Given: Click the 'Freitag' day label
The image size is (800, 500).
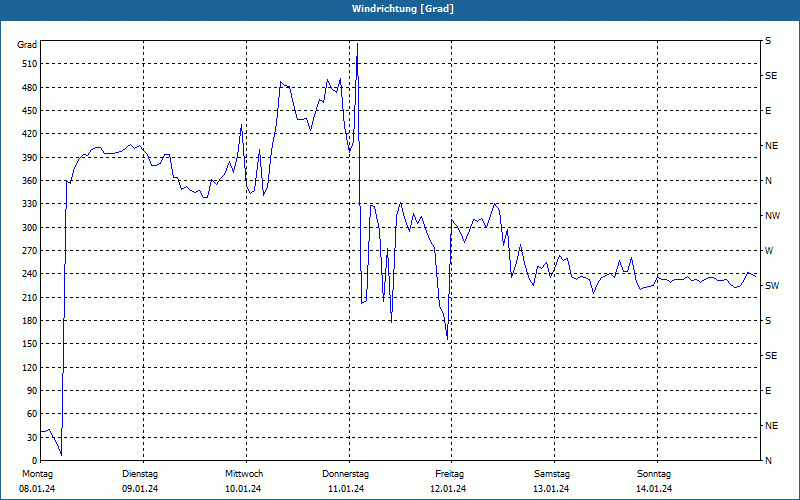Looking at the screenshot, I should 449,474.
